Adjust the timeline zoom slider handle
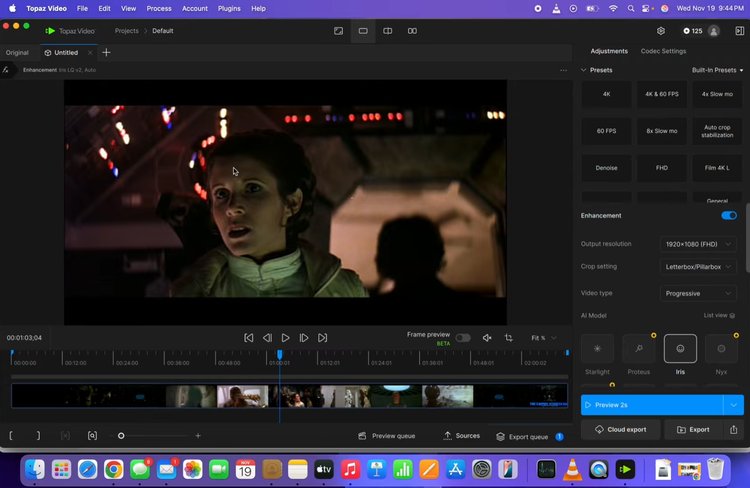Viewport: 750px width, 488px height. (x=121, y=435)
